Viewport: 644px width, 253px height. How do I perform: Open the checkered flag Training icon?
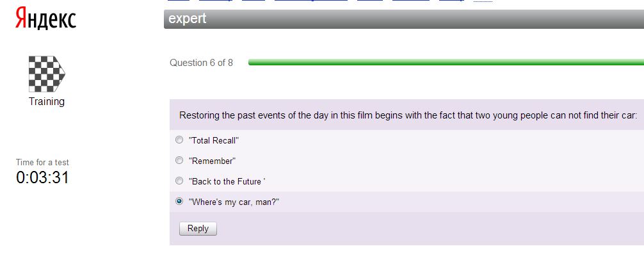pyautogui.click(x=47, y=74)
